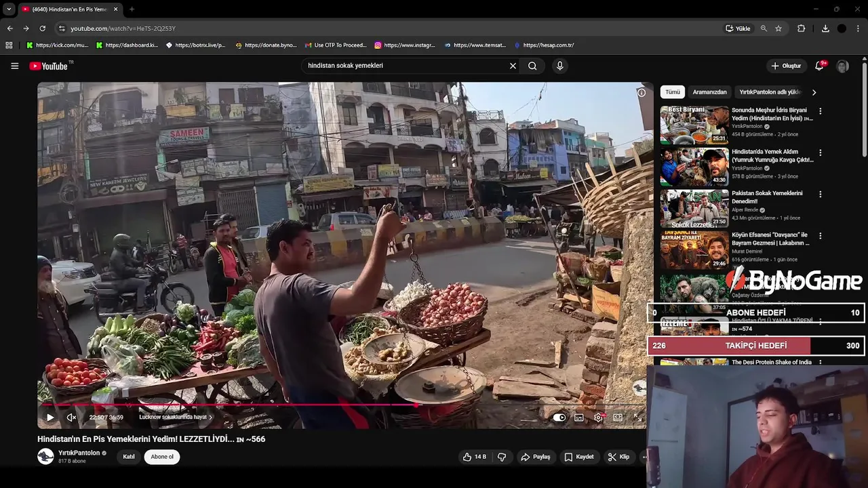Viewport: 868px width, 488px height.
Task: Play the video
Action: click(x=50, y=418)
